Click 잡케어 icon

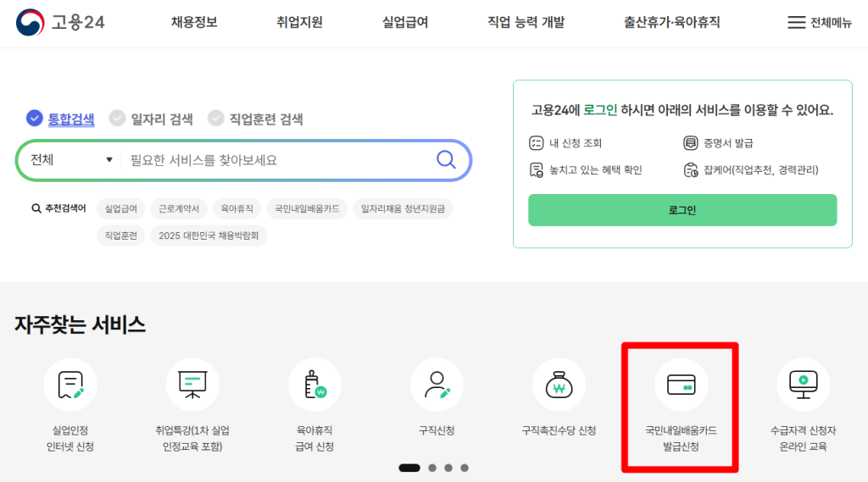(x=690, y=170)
